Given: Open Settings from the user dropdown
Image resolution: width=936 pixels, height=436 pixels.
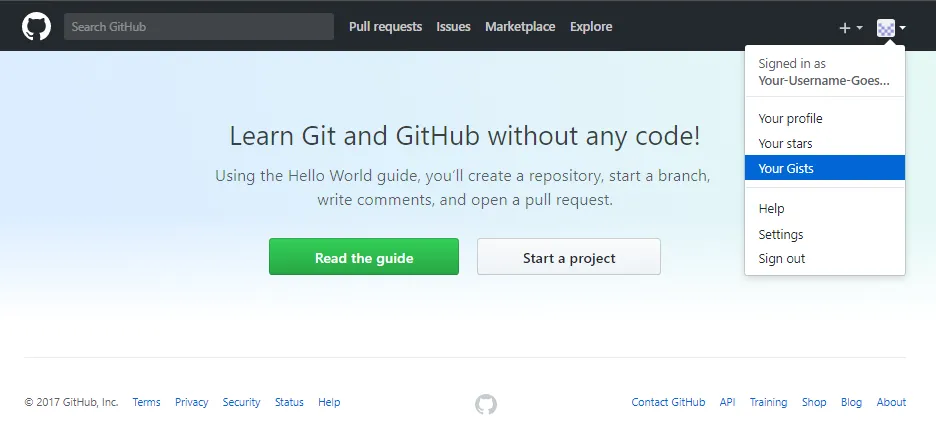Looking at the screenshot, I should [825, 234].
